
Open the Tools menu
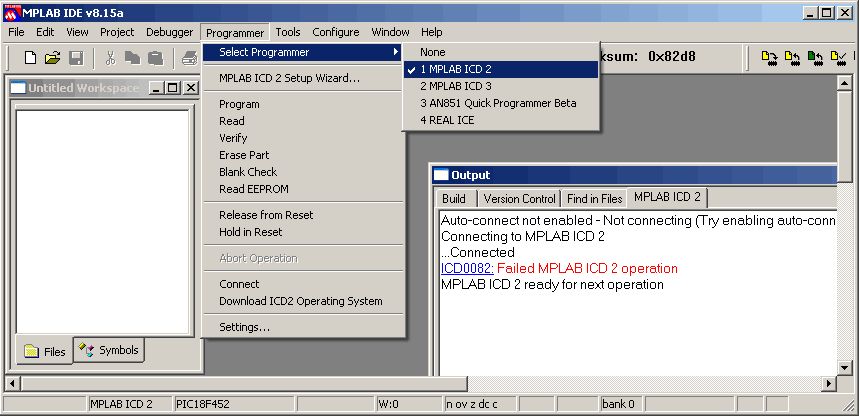[x=288, y=32]
